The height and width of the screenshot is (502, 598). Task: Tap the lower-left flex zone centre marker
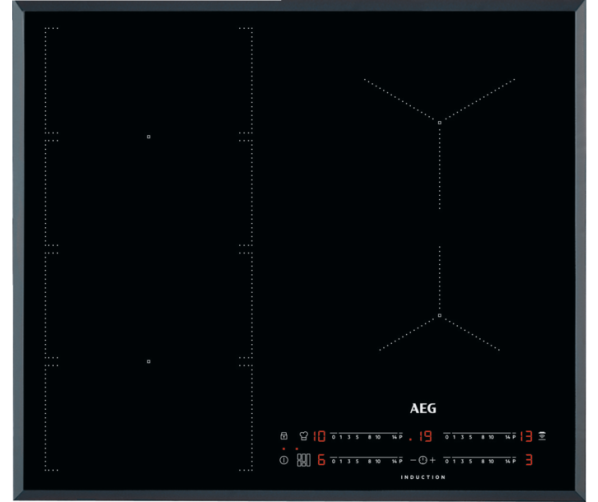(x=149, y=361)
